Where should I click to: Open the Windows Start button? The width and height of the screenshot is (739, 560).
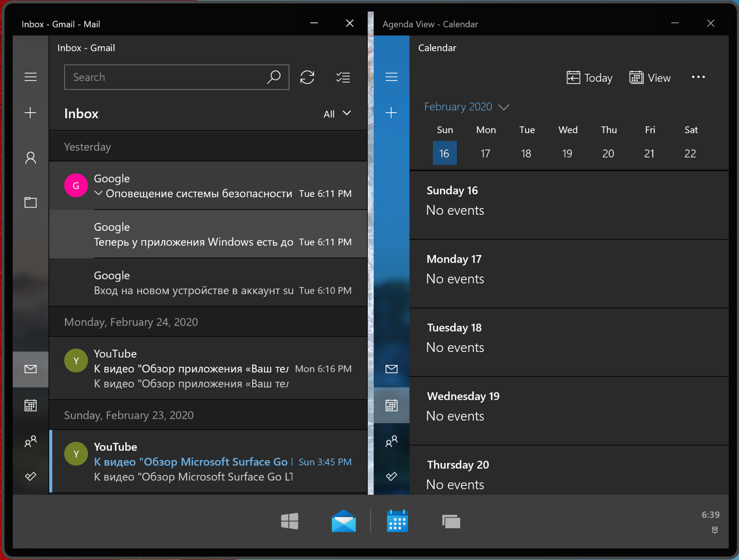(290, 521)
